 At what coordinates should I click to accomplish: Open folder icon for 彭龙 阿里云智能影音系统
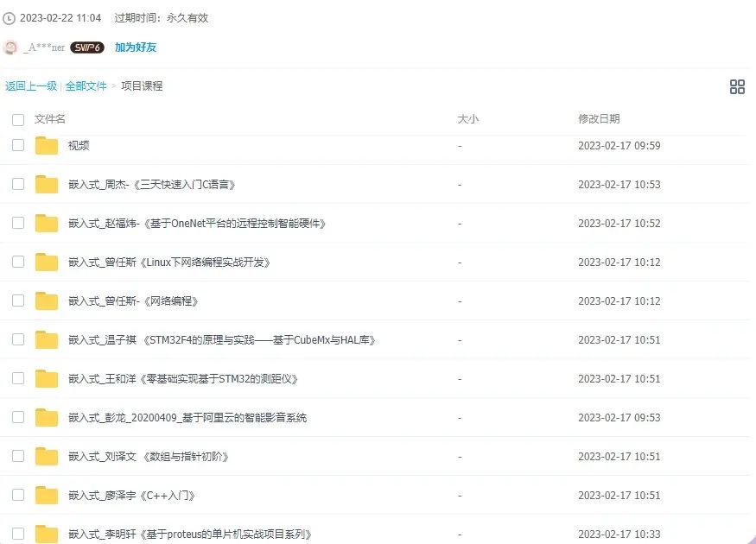tap(47, 418)
